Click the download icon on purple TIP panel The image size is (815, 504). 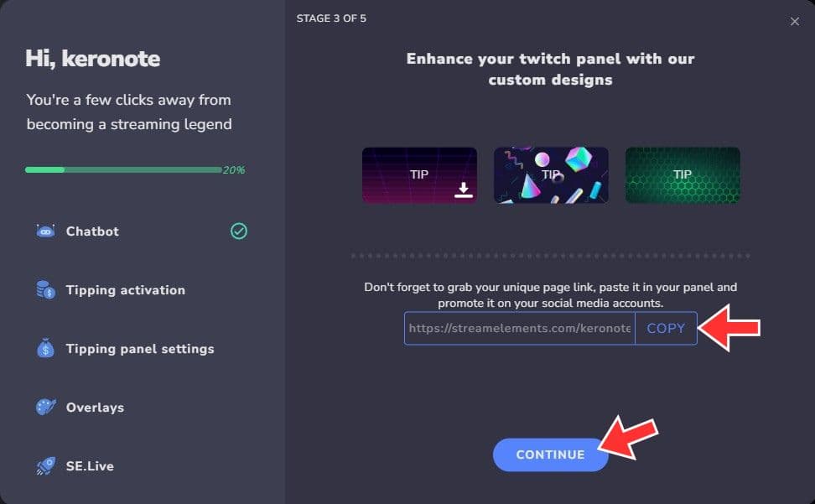tap(463, 190)
